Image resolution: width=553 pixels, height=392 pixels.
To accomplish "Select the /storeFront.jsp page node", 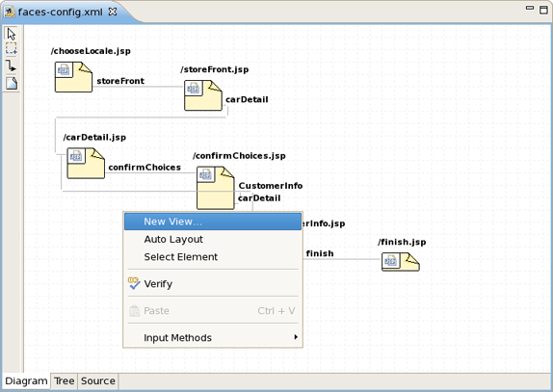I will [x=203, y=95].
